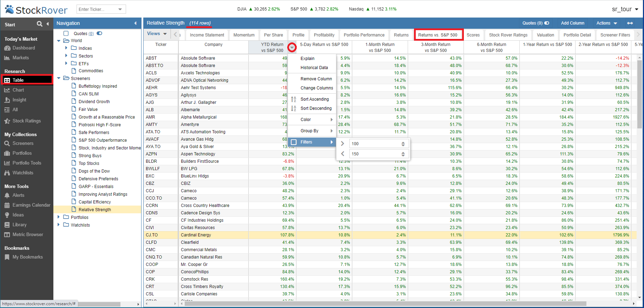
Task: Open the Returns vs. S&P 500 tab
Action: coord(438,35)
